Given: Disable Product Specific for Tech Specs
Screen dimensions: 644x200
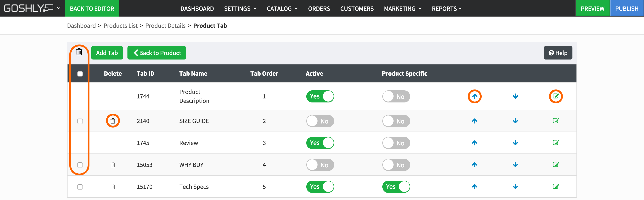Looking at the screenshot, I should point(396,187).
